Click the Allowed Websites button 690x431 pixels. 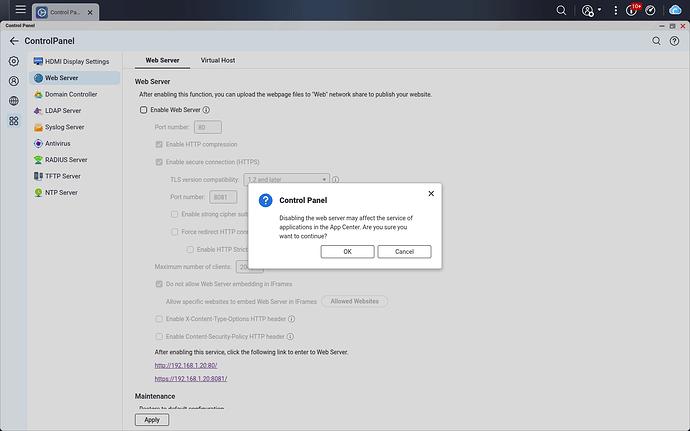(x=355, y=301)
